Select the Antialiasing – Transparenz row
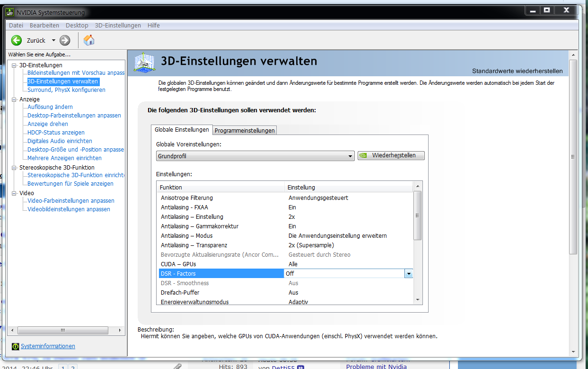 (286, 245)
